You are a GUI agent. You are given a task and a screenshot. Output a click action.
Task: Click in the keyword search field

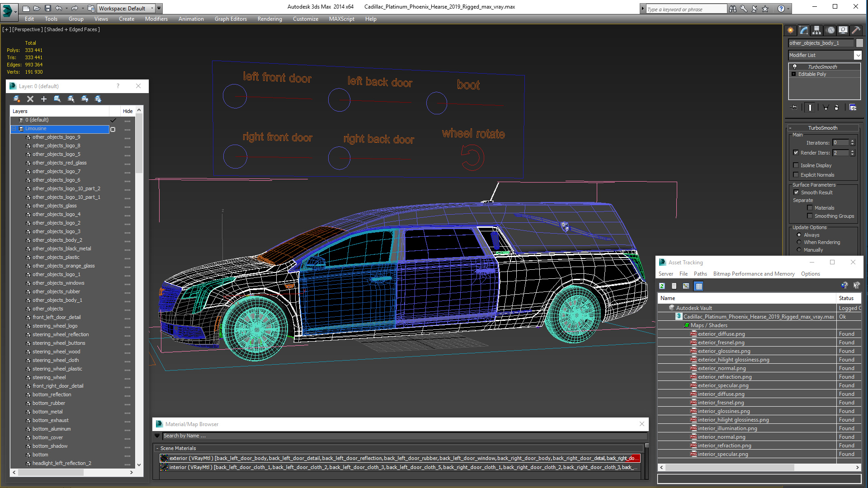click(x=686, y=9)
